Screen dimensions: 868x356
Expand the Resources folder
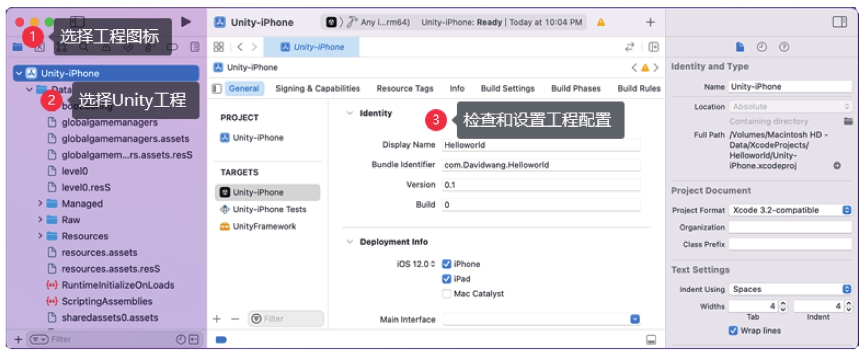pos(40,236)
